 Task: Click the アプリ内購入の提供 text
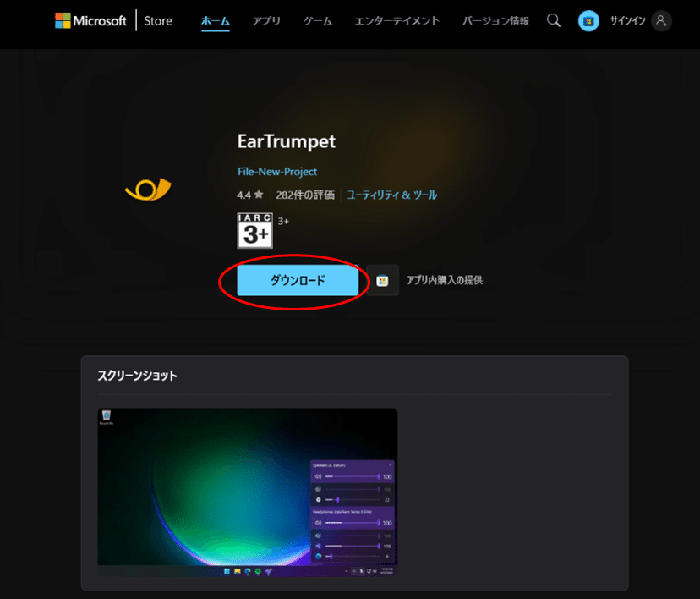tap(444, 280)
